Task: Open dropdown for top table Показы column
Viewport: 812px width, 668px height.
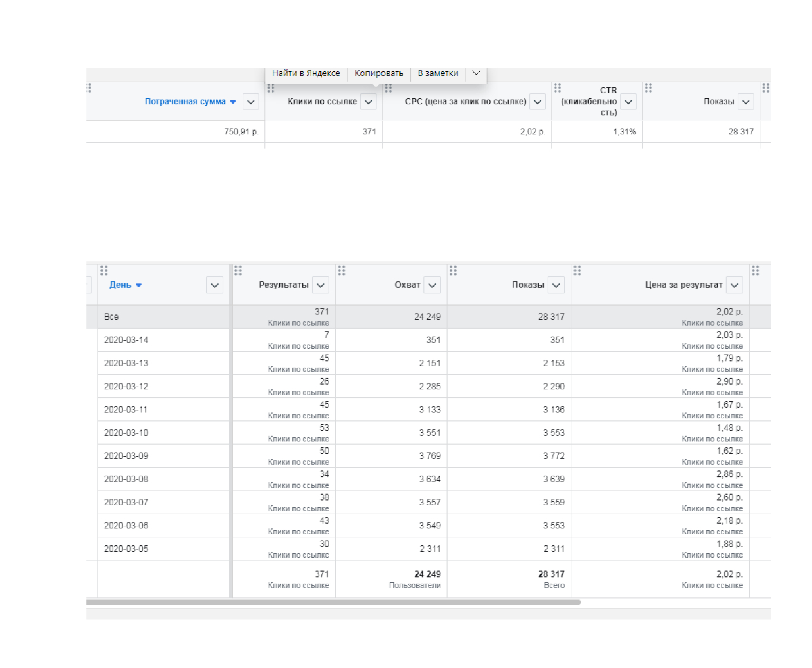Action: click(x=746, y=102)
